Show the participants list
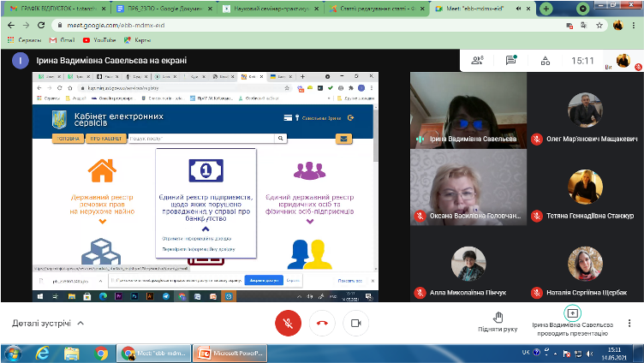 tap(477, 61)
